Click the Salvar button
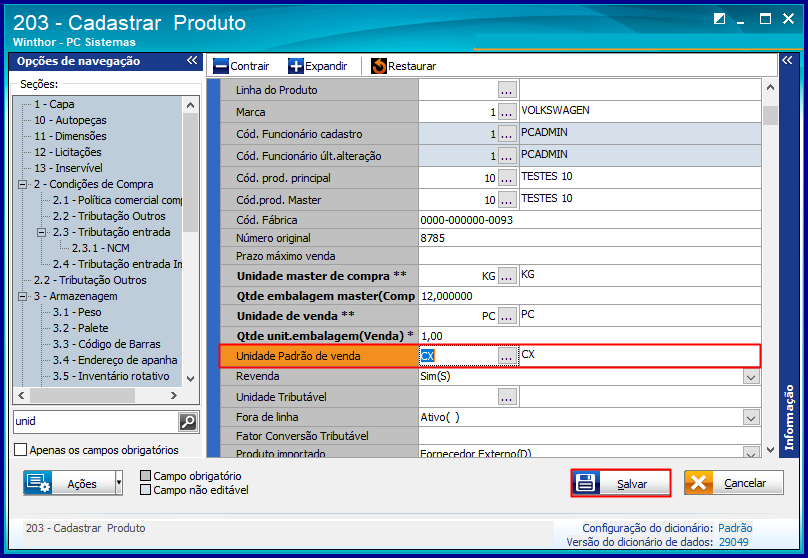This screenshot has height=558, width=808. 620,483
